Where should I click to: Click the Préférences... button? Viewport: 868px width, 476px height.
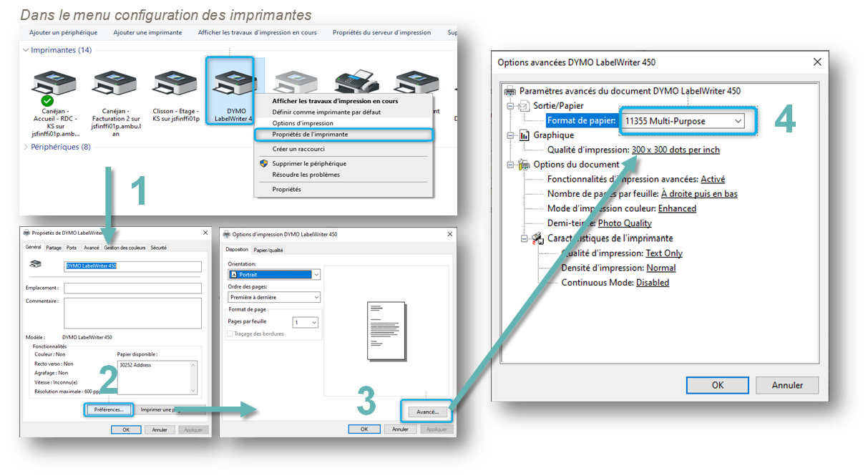tap(109, 409)
